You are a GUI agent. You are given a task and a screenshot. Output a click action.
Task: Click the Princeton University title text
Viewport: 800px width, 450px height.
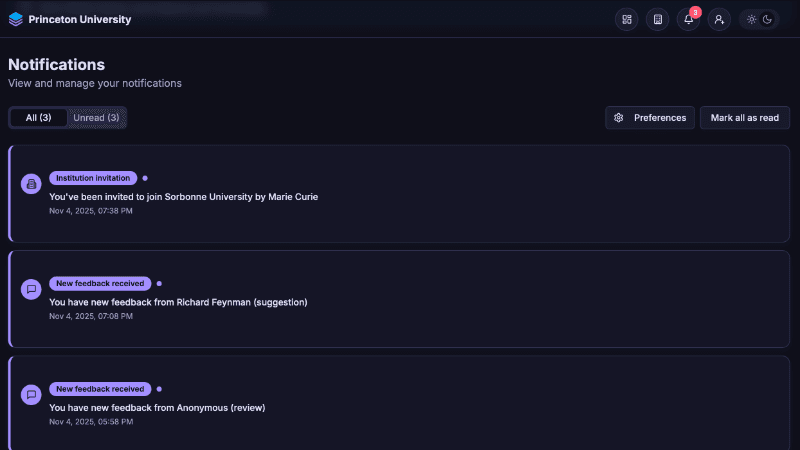click(80, 19)
